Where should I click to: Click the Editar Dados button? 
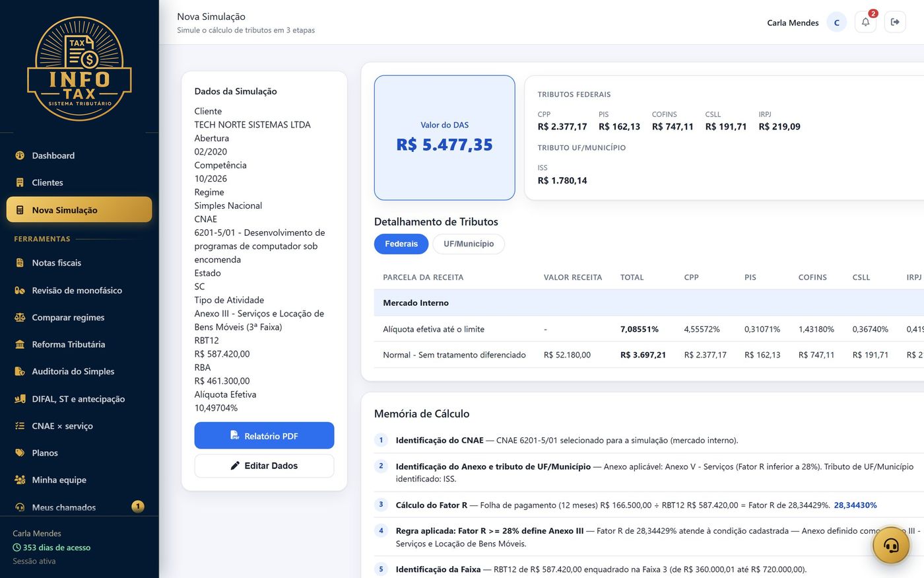pyautogui.click(x=264, y=466)
